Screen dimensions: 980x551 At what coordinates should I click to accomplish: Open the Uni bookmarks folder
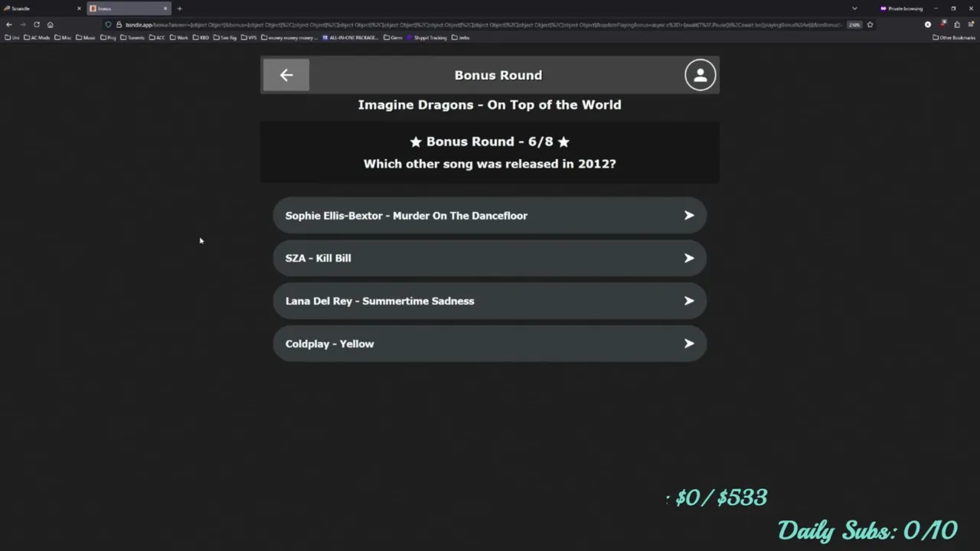12,37
